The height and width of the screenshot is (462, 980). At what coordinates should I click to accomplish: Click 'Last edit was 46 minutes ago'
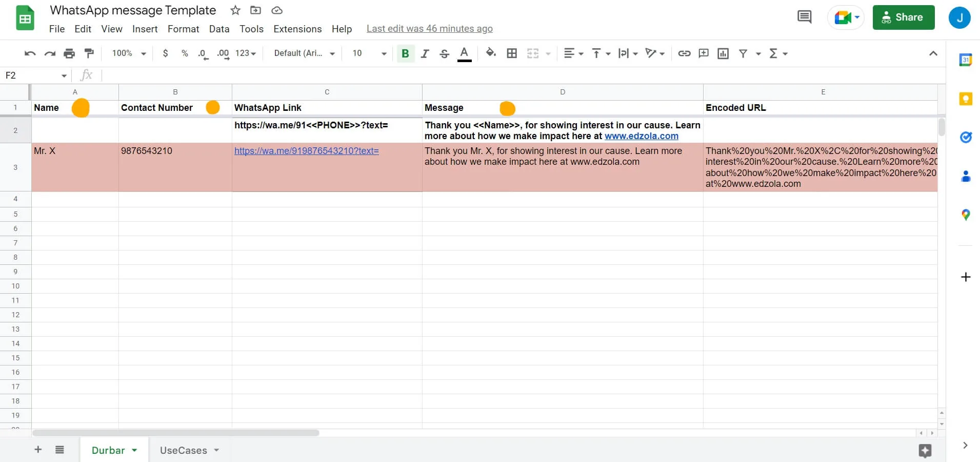430,29
